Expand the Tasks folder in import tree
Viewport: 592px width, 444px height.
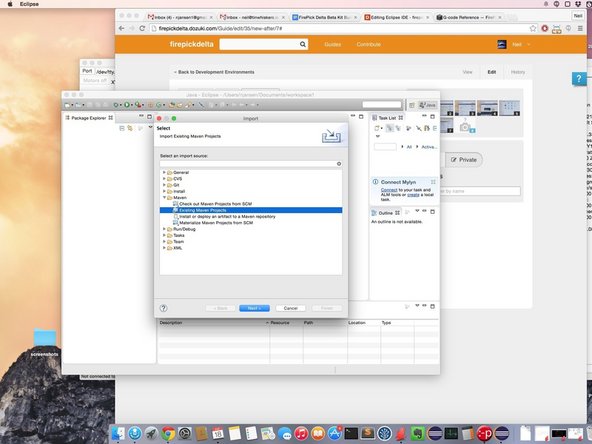pos(164,235)
